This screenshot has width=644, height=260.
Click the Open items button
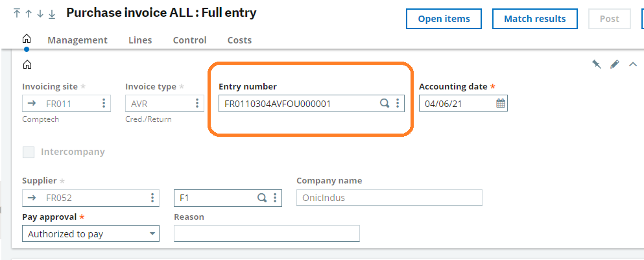point(444,19)
